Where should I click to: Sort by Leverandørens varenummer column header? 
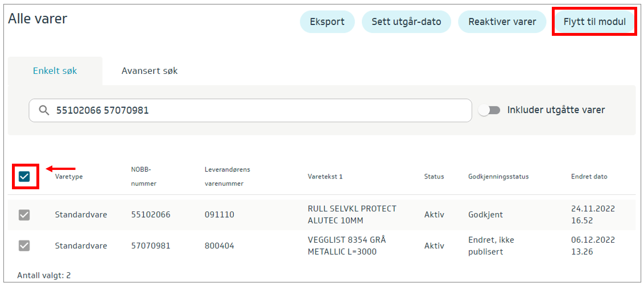[x=227, y=176]
